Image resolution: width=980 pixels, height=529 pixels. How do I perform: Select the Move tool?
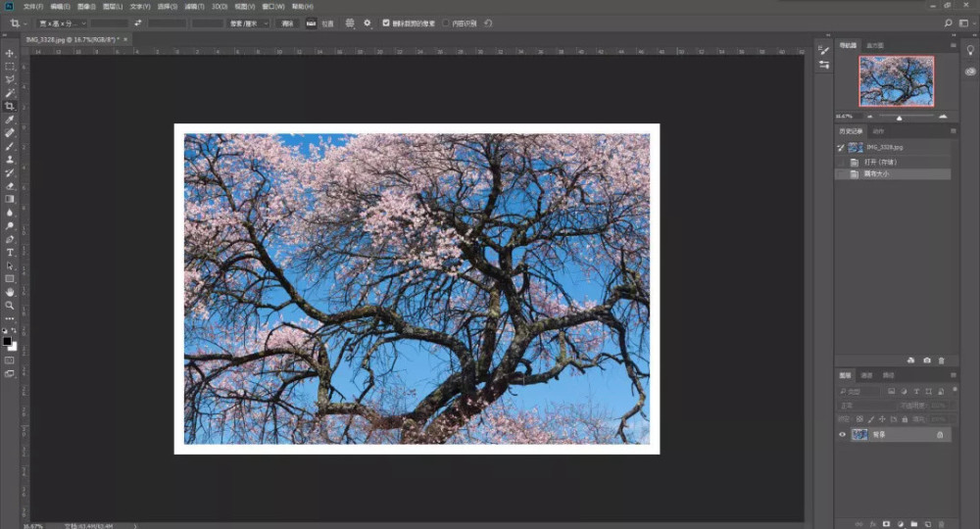(10, 53)
